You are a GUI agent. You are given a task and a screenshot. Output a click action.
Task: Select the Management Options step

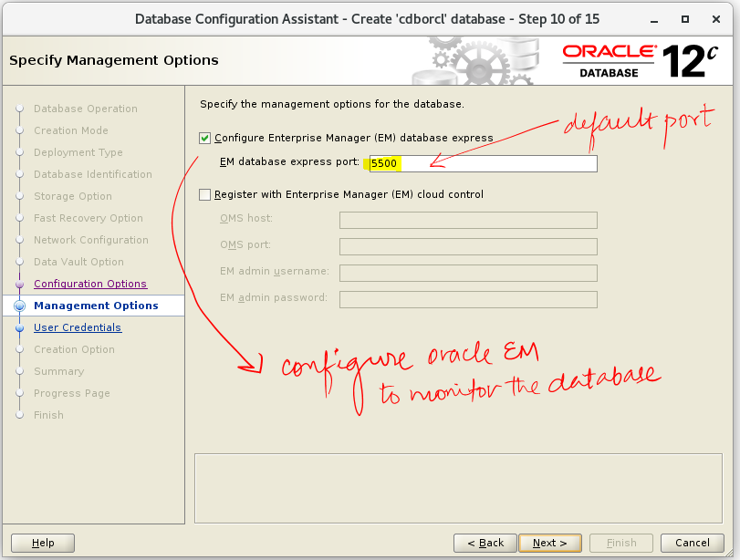click(96, 306)
